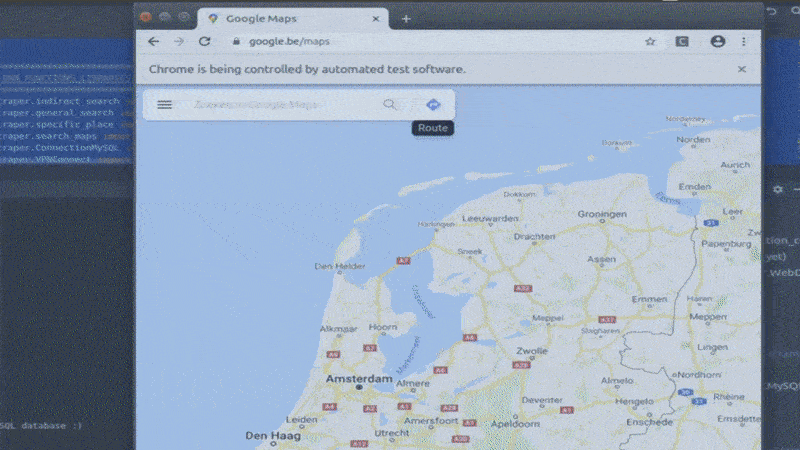
Task: Click the Almere label on the map
Action: [413, 383]
